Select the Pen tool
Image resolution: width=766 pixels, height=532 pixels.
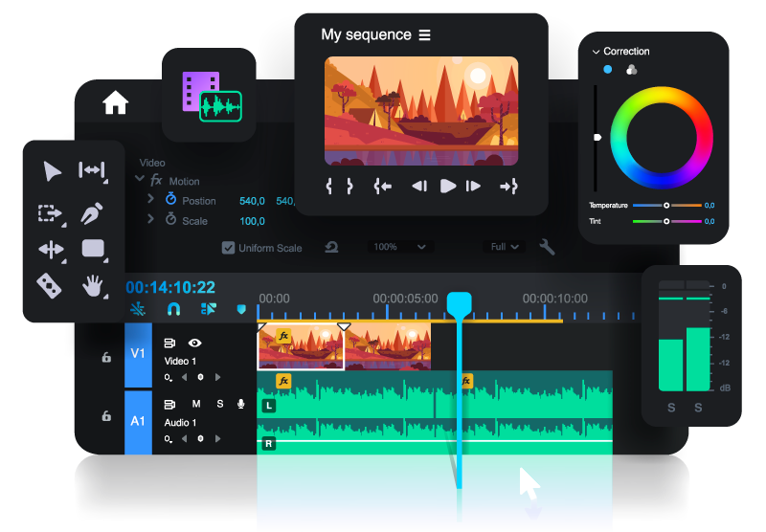(92, 212)
